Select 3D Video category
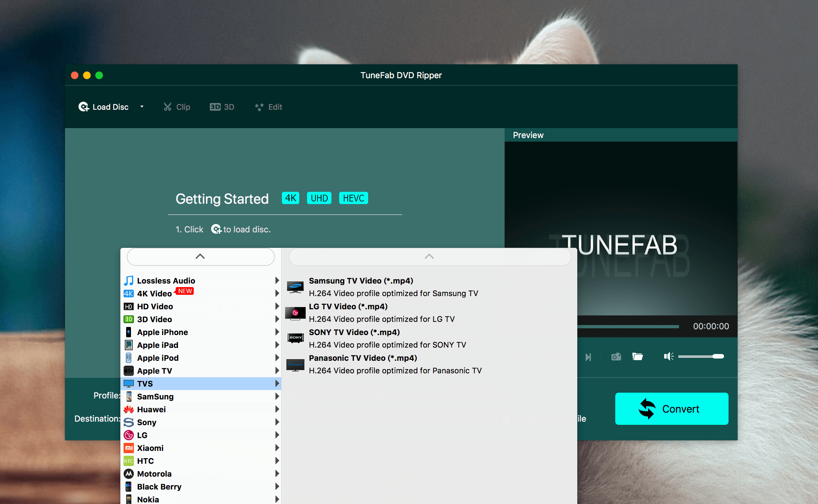The image size is (818, 504). pyautogui.click(x=201, y=319)
